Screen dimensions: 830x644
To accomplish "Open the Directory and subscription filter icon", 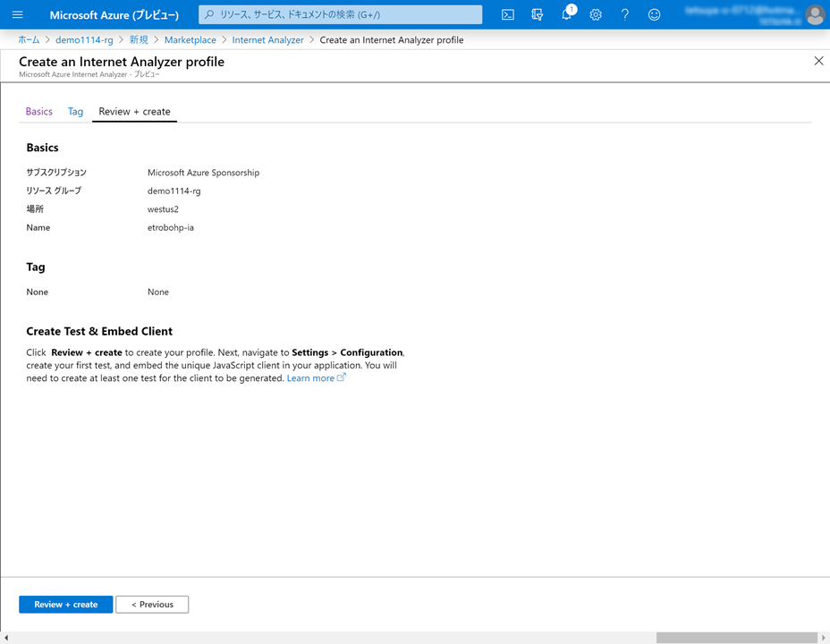I will (x=538, y=15).
